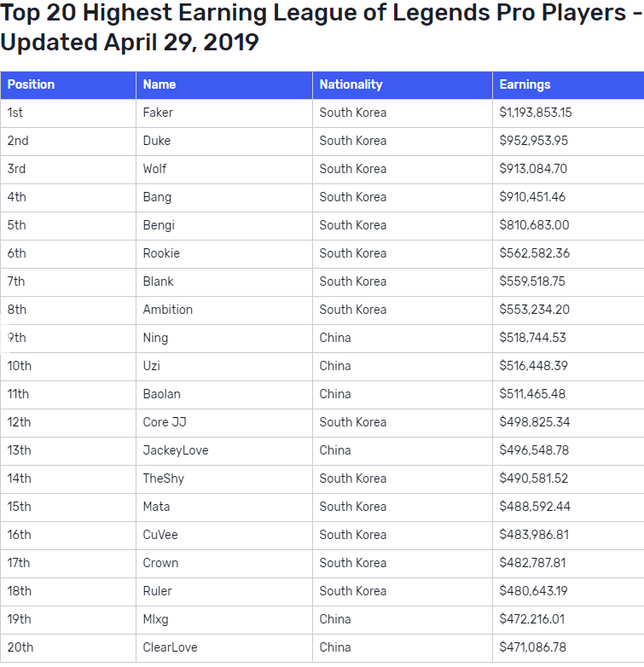Click the page title heading text
Viewport: 644px width, 667px height.
[322, 27]
